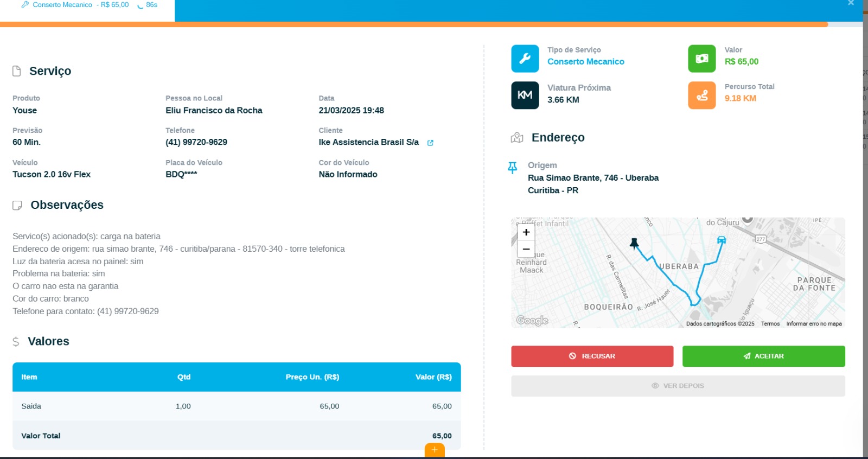868x459 pixels.
Task: Click the note icon beside Observações heading
Action: (x=17, y=205)
